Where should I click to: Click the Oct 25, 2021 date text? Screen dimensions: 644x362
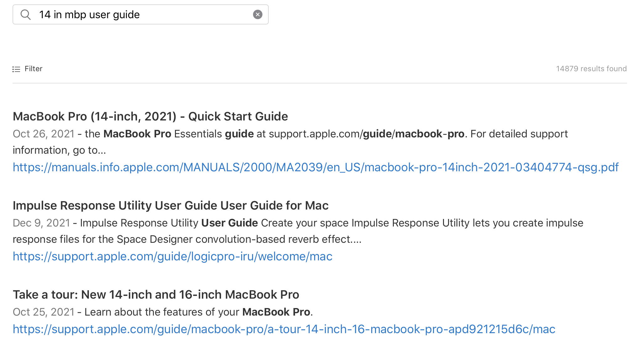pyautogui.click(x=43, y=312)
